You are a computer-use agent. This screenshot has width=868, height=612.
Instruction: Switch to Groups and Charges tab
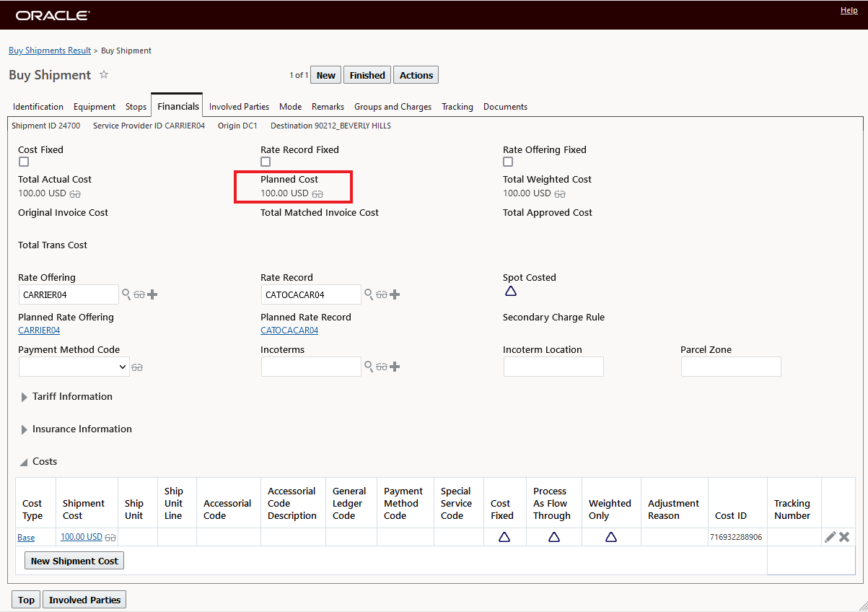point(393,107)
